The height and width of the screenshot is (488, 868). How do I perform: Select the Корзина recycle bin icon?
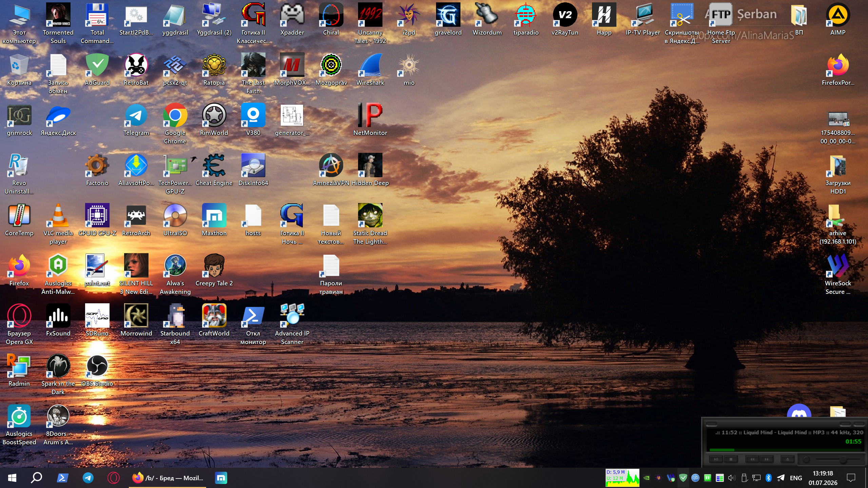tap(19, 70)
